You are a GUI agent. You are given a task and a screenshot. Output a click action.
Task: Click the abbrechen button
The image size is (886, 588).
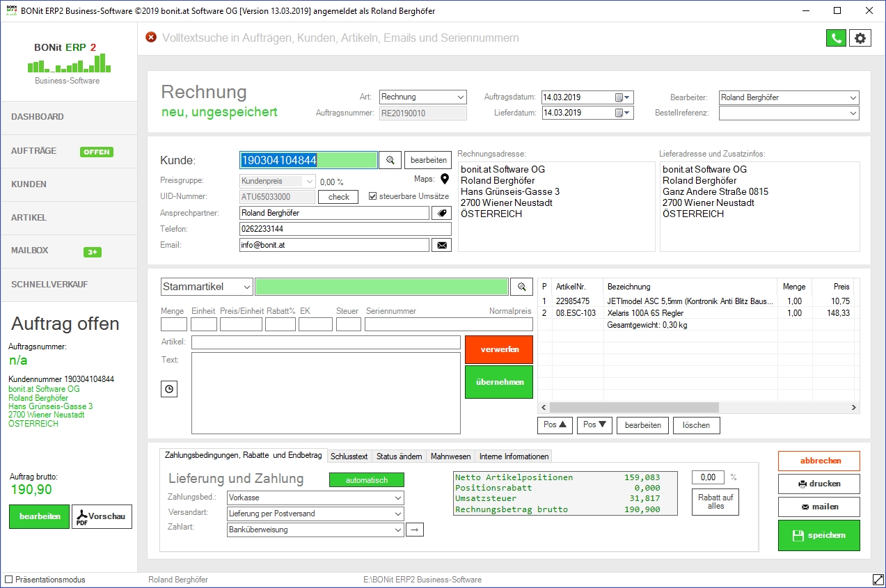coord(818,461)
